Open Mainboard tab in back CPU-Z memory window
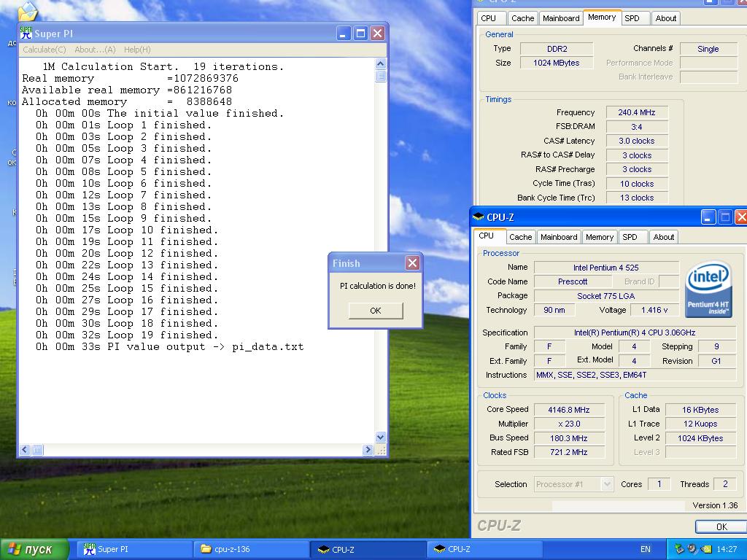The image size is (747, 560). (x=561, y=18)
